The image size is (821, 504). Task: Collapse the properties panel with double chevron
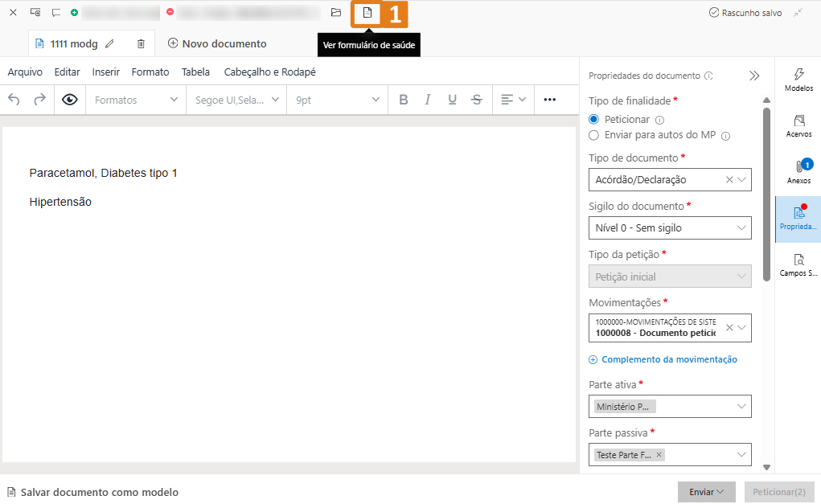coord(754,76)
